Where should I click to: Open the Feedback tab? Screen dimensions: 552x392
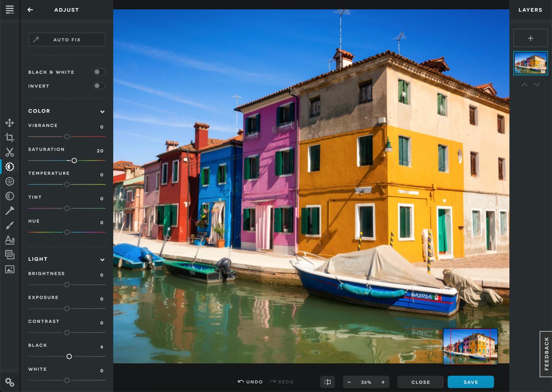pyautogui.click(x=546, y=354)
